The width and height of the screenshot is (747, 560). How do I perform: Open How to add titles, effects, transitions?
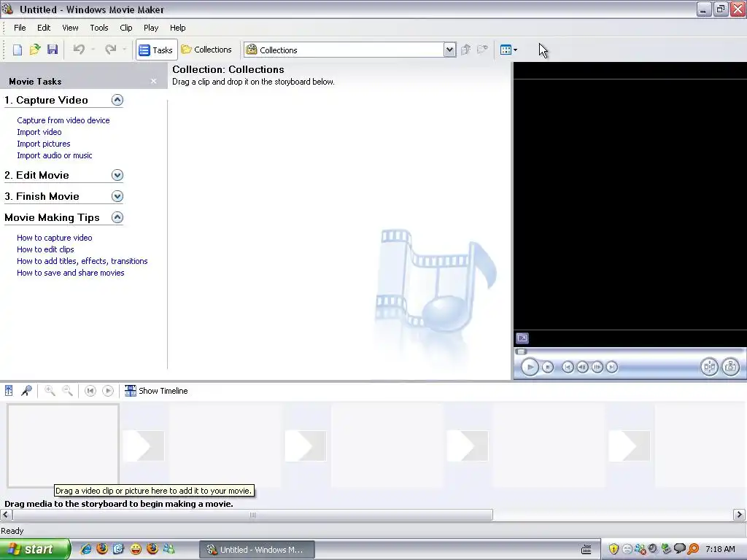coord(82,261)
